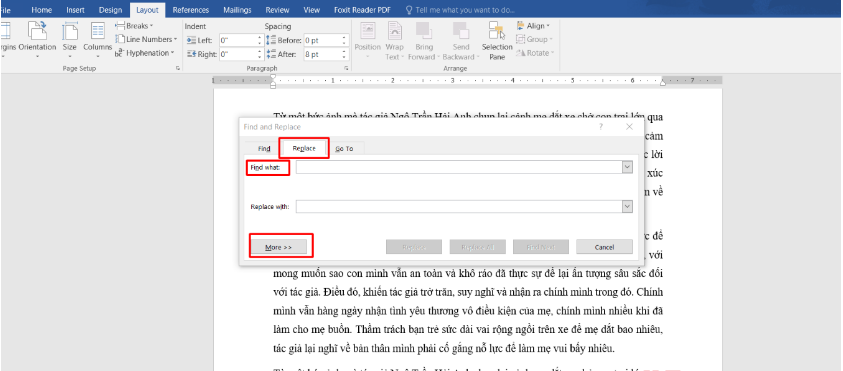Adjust the Spacing After stepper arrows
This screenshot has width=843, height=371.
[344, 54]
